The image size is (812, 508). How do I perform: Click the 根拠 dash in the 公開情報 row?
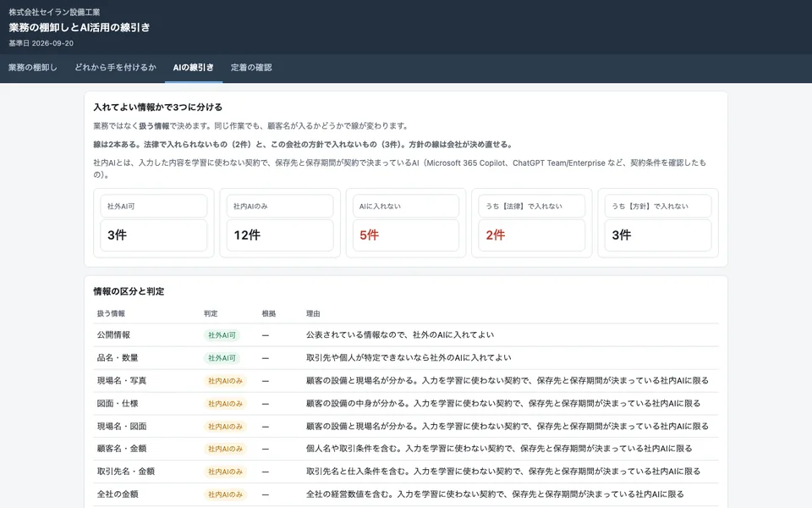tap(265, 335)
